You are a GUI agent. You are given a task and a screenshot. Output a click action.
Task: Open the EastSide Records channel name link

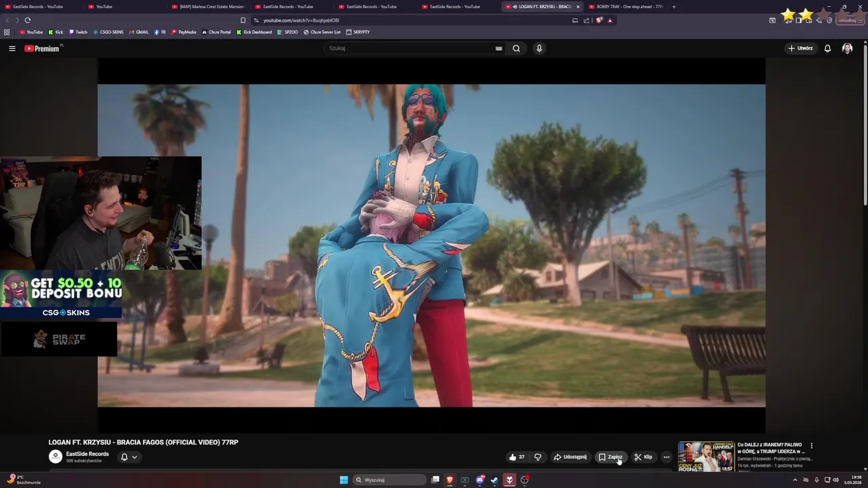click(x=87, y=454)
